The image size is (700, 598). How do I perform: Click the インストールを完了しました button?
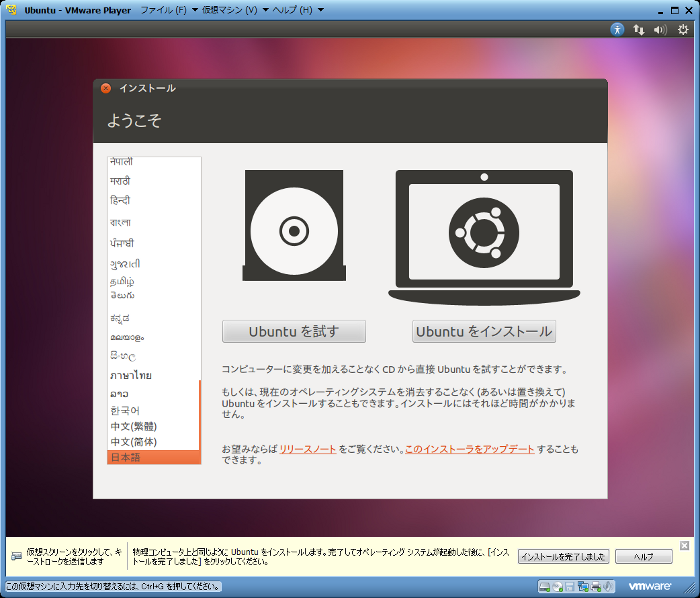[x=563, y=556]
